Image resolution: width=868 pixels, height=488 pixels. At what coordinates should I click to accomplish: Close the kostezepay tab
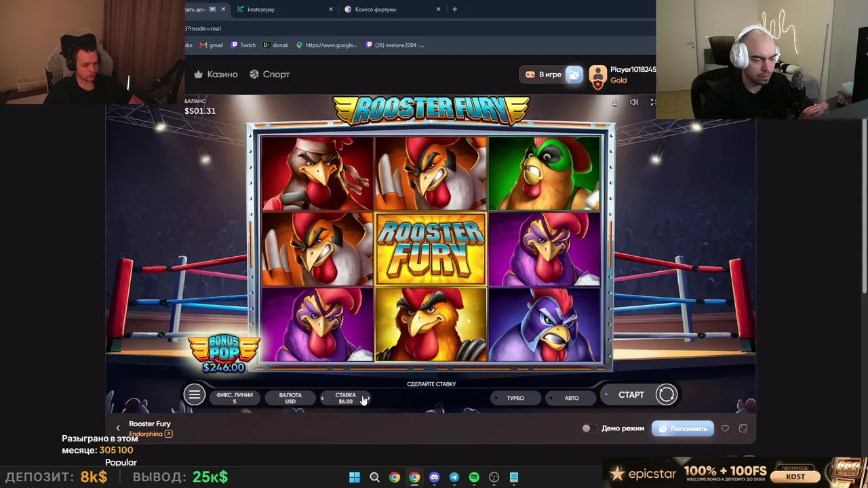pyautogui.click(x=331, y=9)
